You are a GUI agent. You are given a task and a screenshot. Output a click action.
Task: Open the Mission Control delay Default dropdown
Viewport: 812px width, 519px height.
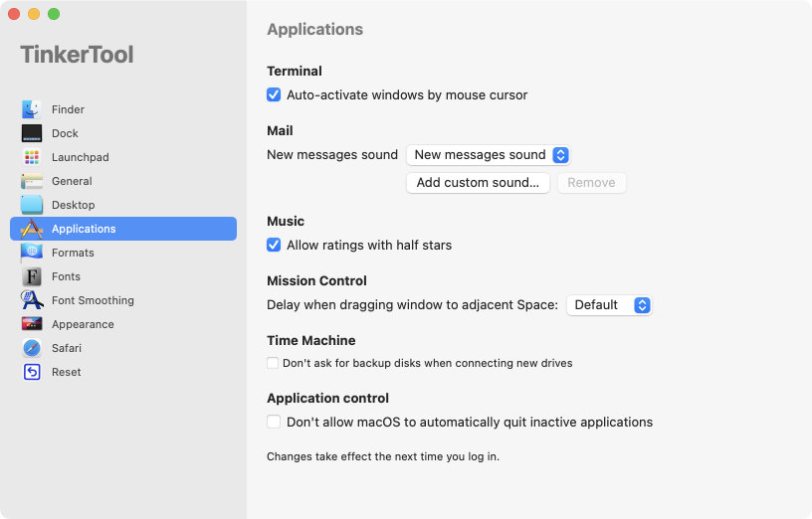pos(609,305)
